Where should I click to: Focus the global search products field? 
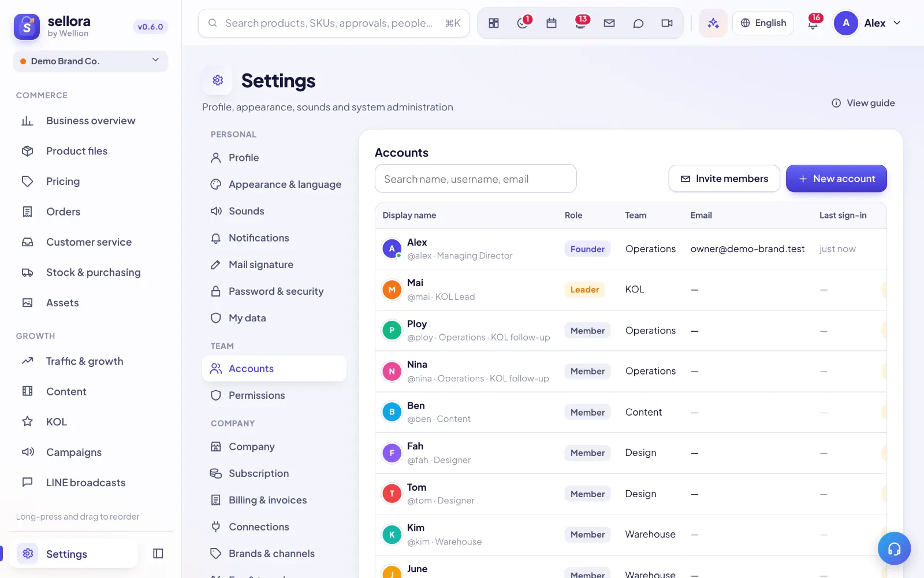coord(334,23)
